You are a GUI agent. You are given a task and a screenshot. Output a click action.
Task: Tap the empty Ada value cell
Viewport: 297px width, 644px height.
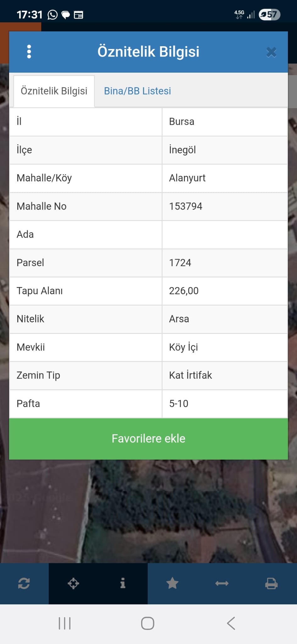pos(225,235)
